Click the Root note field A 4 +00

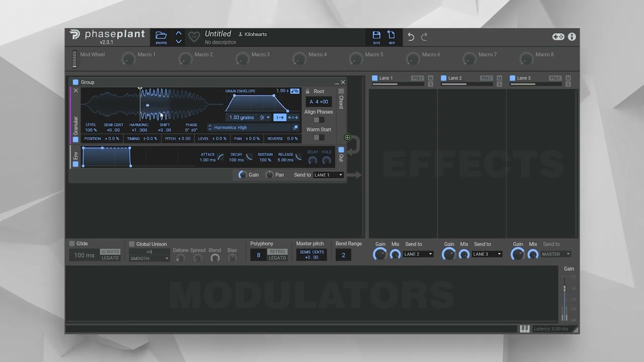pos(319,102)
